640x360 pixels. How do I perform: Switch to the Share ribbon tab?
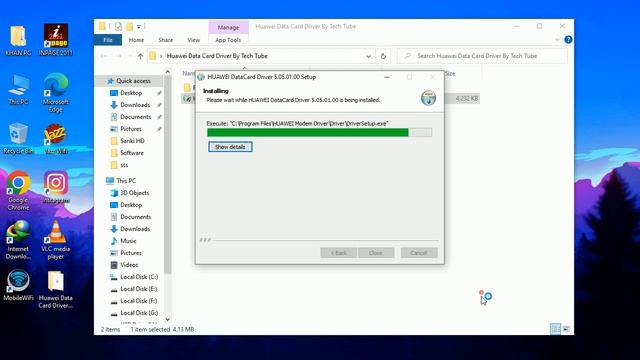coord(165,40)
